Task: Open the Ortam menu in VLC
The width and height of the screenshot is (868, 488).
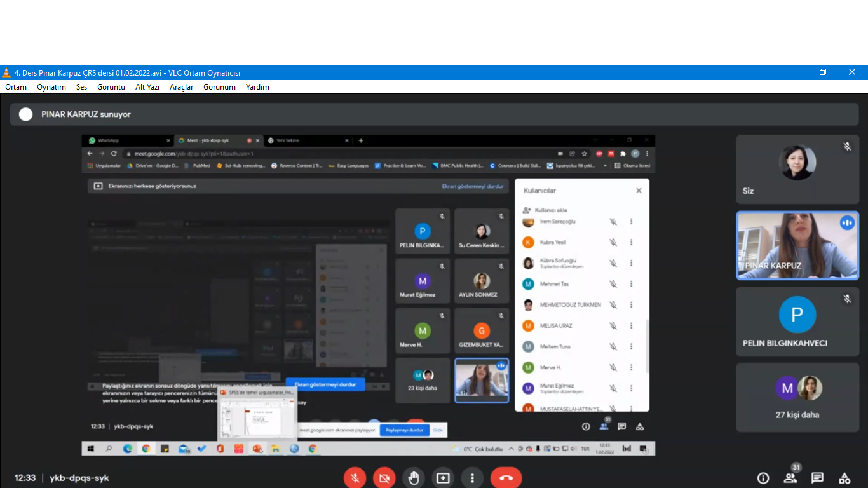Action: 16,87
